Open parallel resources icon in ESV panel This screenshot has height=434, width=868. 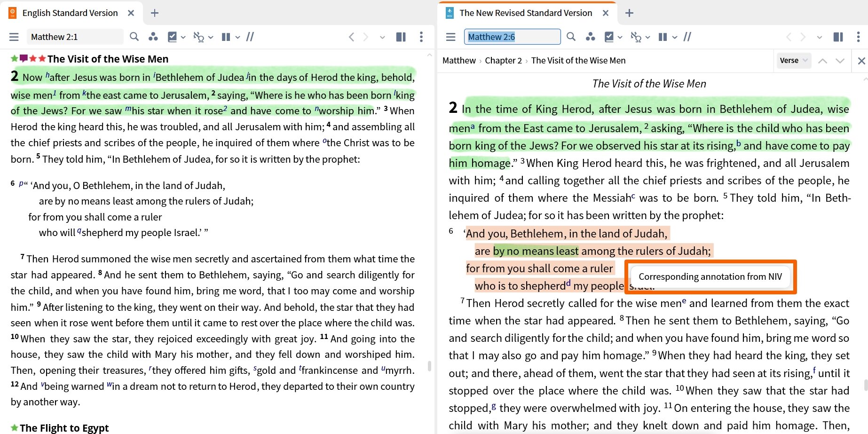click(250, 37)
